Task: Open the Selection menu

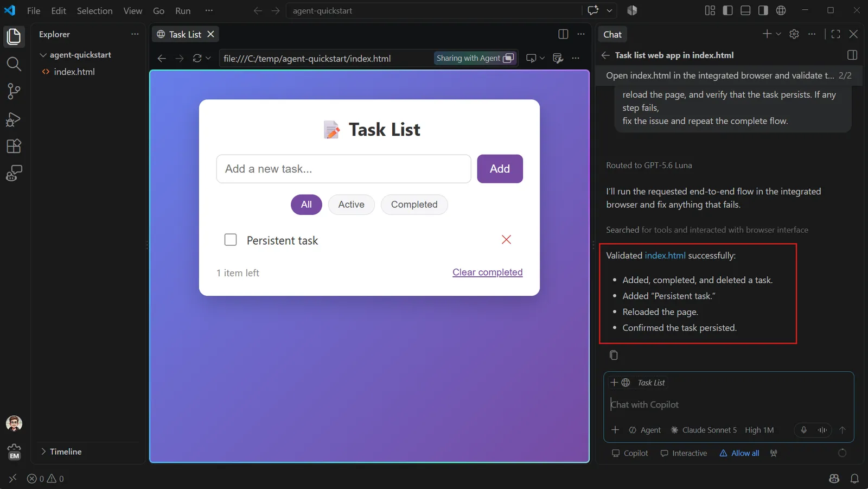Action: click(94, 10)
